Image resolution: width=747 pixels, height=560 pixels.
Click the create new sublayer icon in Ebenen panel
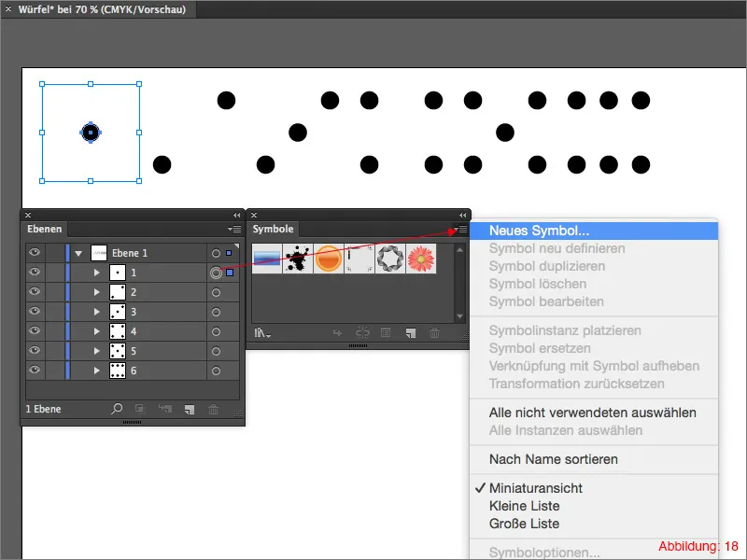(x=165, y=409)
